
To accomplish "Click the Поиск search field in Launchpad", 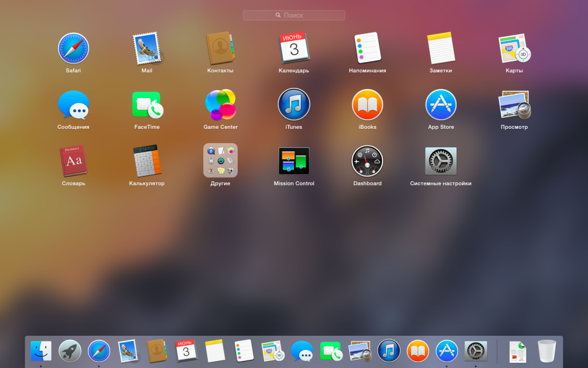I will 293,16.
